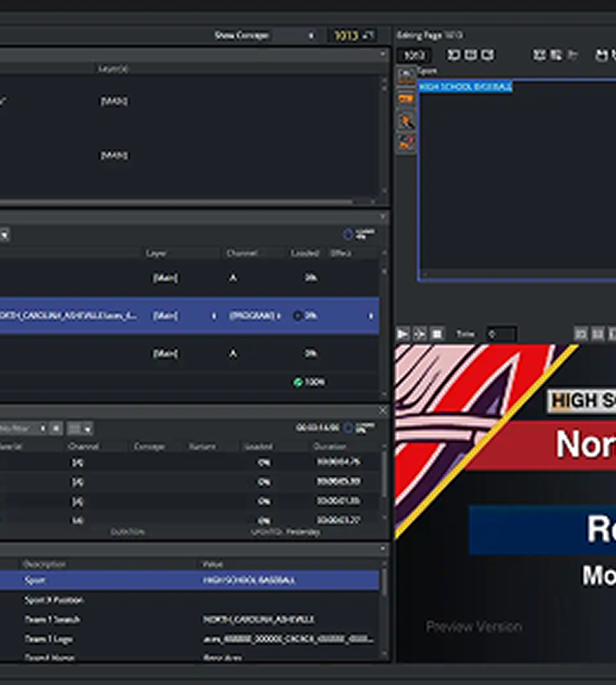Image resolution: width=616 pixels, height=685 pixels.
Task: Click the red-crossed icon in side toolbar
Action: (406, 143)
